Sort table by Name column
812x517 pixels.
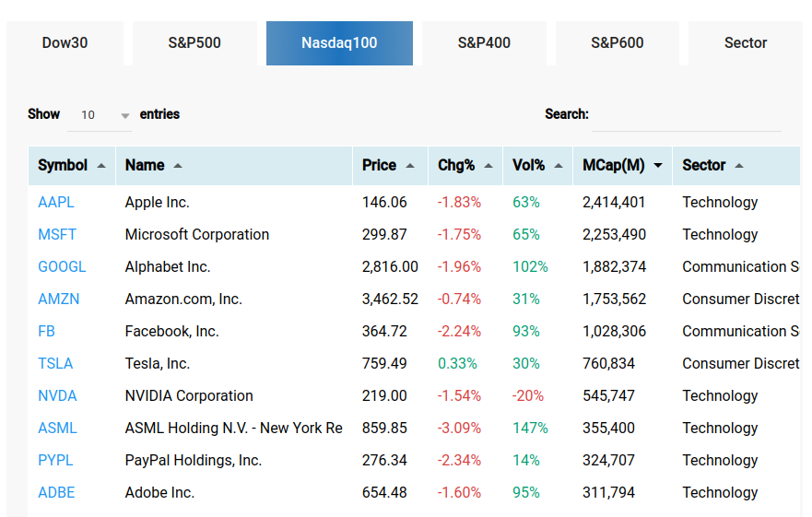(x=234, y=166)
